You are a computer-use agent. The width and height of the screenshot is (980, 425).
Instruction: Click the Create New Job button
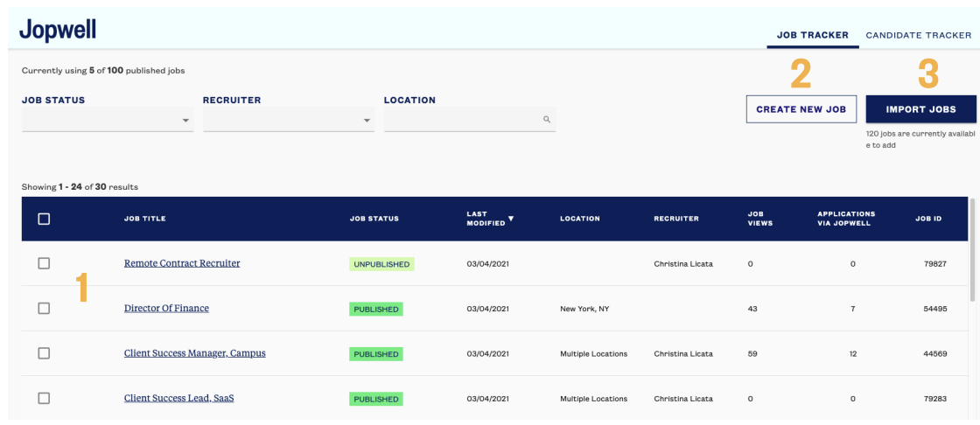(x=801, y=109)
